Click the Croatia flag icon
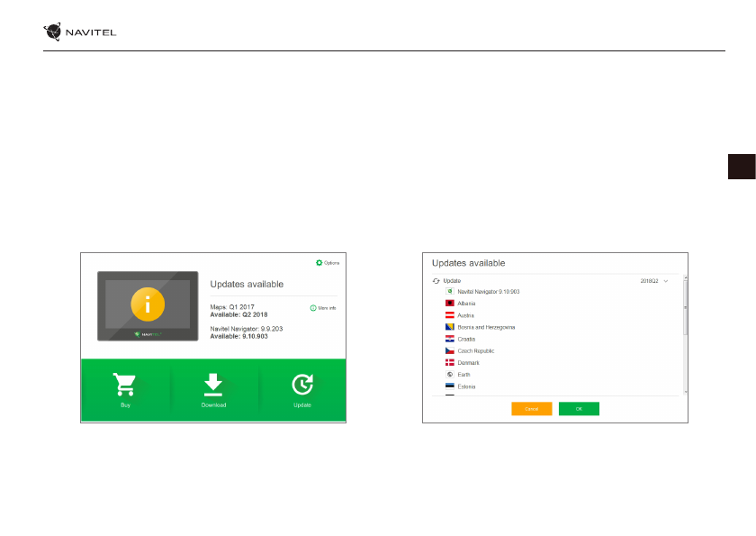Screen dimensions: 756x536 click(449, 339)
